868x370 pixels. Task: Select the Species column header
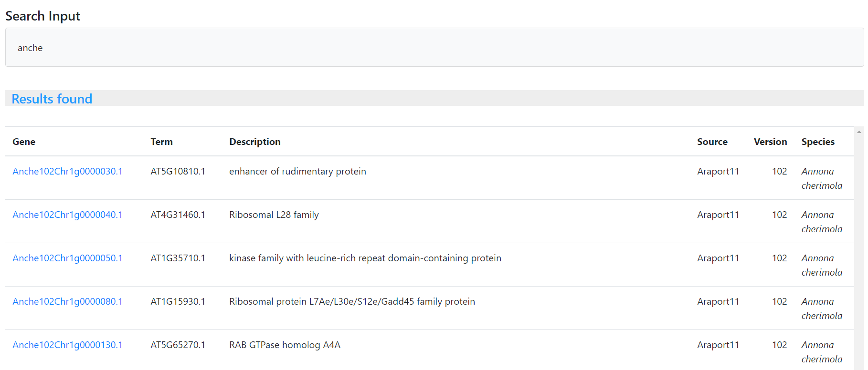(817, 142)
